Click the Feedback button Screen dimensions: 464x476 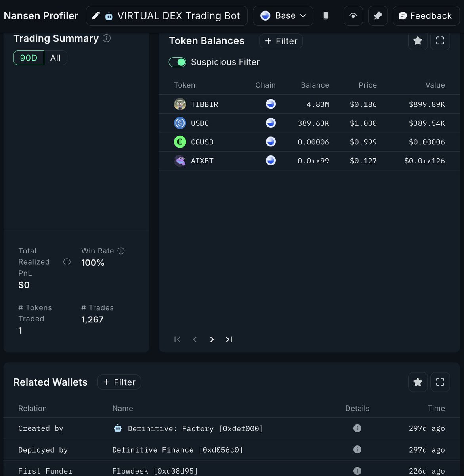coord(426,15)
